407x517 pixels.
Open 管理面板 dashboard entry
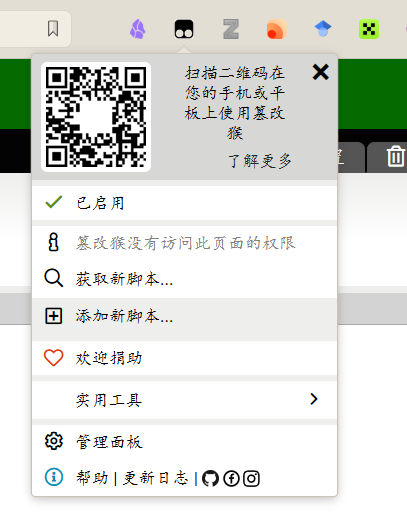point(184,442)
